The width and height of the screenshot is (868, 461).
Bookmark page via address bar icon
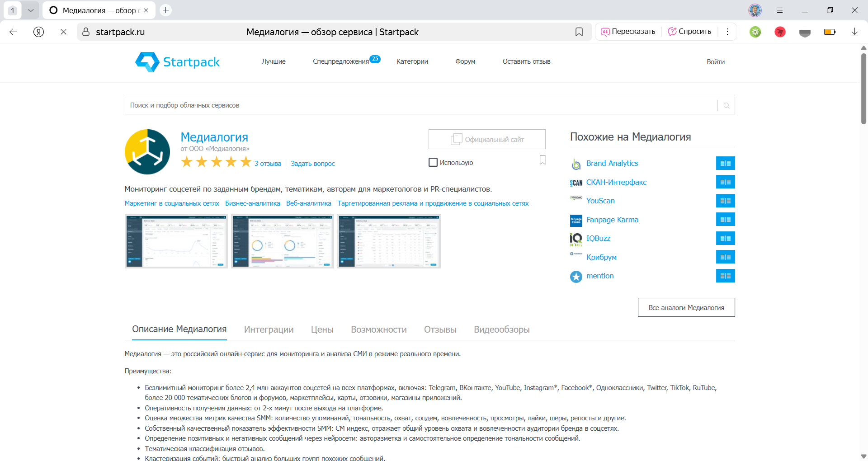[579, 32]
